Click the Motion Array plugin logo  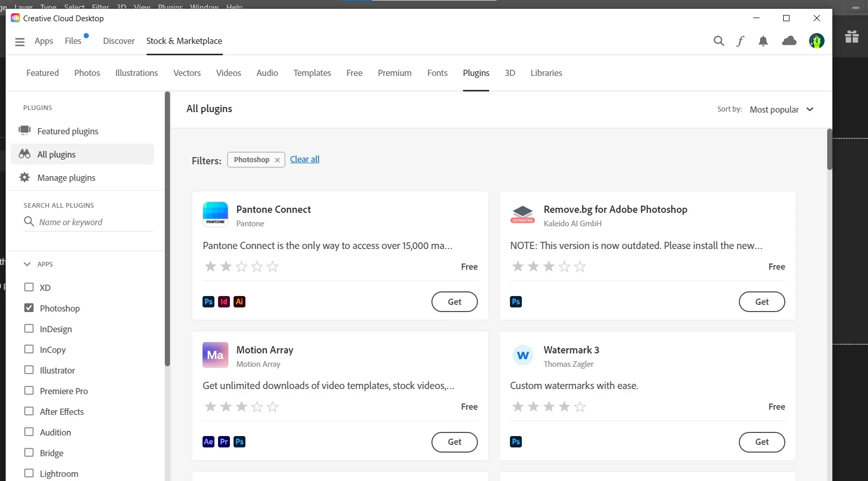point(215,355)
